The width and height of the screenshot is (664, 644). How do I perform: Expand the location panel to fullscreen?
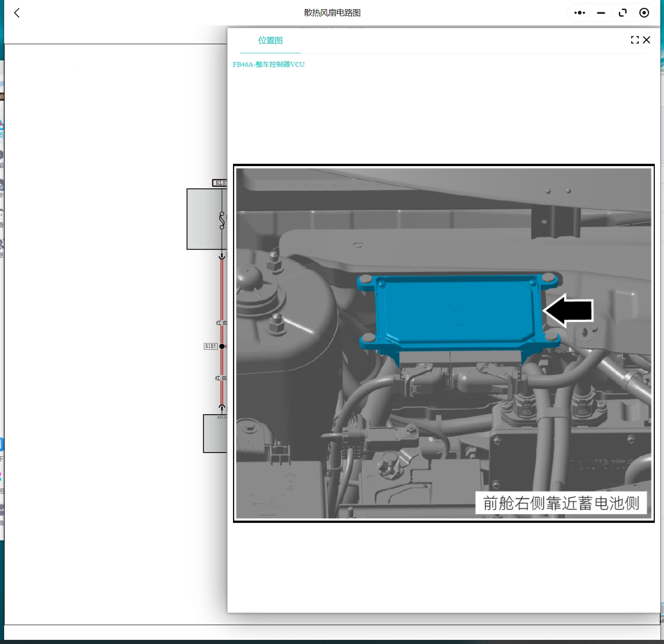coord(635,40)
